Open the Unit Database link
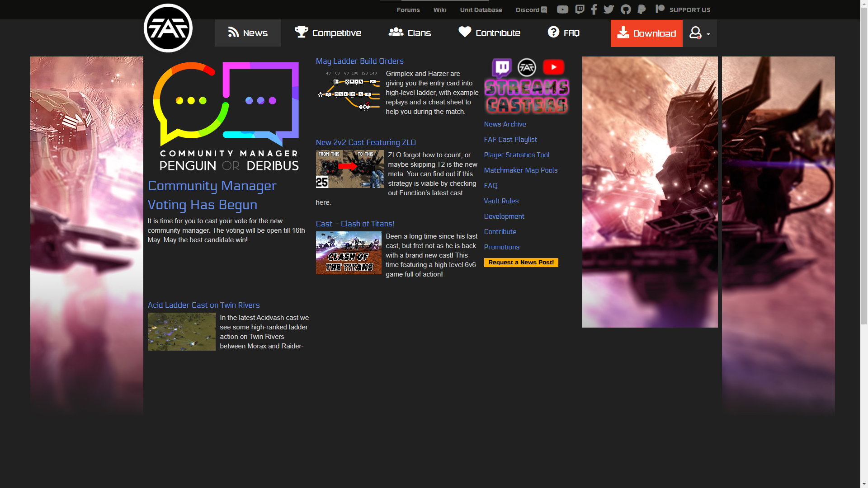The image size is (868, 488). (481, 10)
